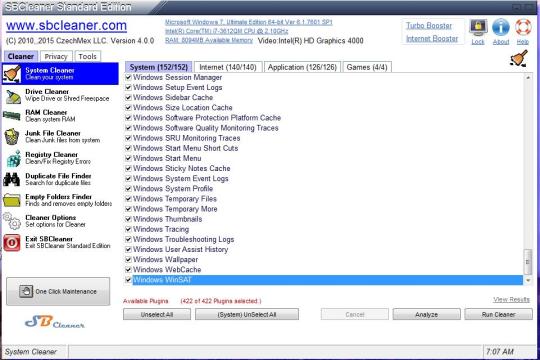Click the Intel Core CPU info link

pos(226,31)
